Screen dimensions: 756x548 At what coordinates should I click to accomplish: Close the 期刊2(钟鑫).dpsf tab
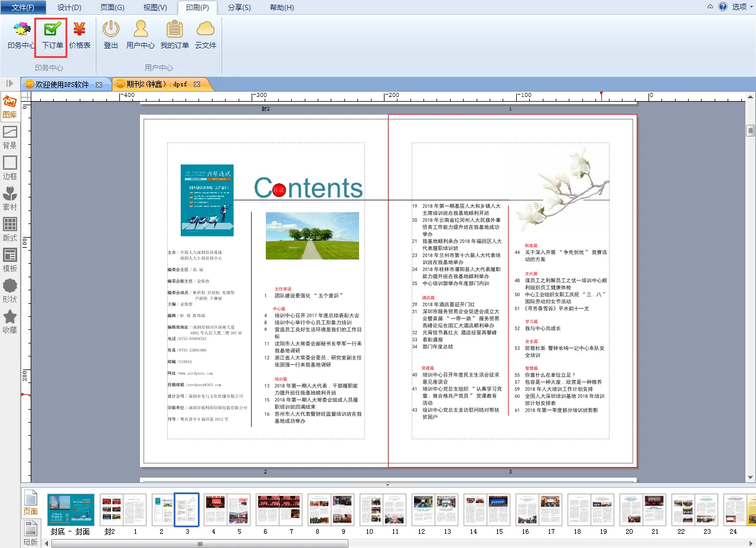pos(197,85)
